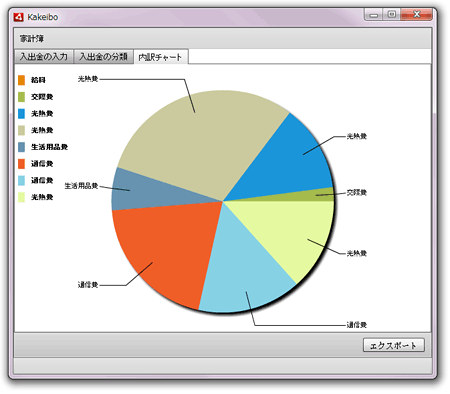
Task: Click the light blue 通信費 legend swatch
Action: (22, 180)
